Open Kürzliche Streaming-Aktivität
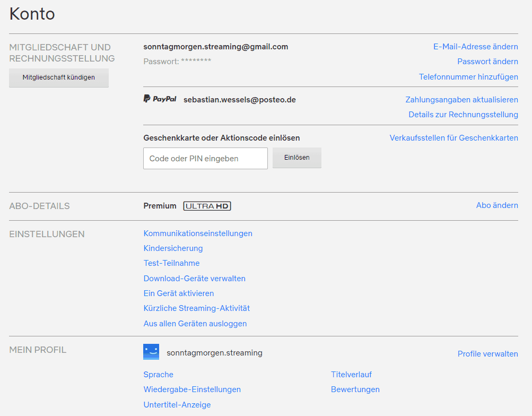This screenshot has height=416, width=532. (196, 308)
